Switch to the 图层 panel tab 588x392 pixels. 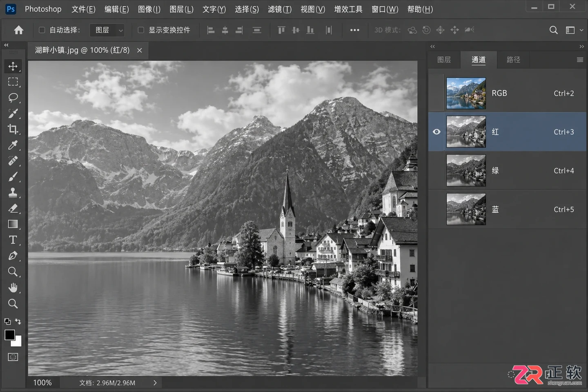(444, 60)
